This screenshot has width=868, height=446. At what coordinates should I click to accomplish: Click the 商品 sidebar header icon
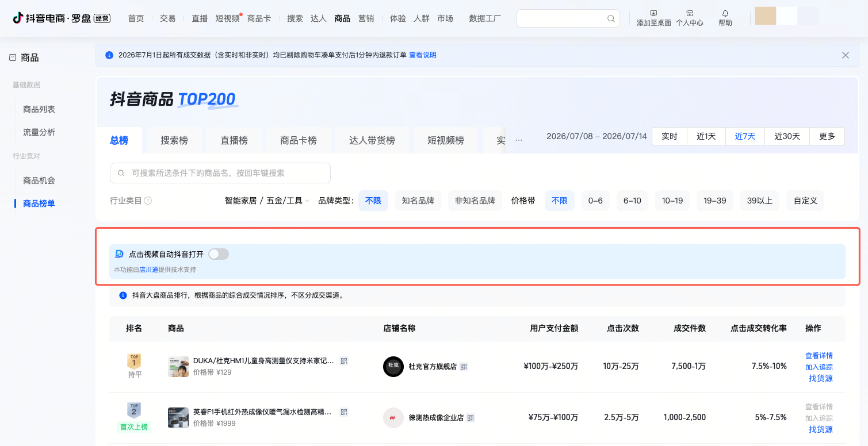pos(13,57)
